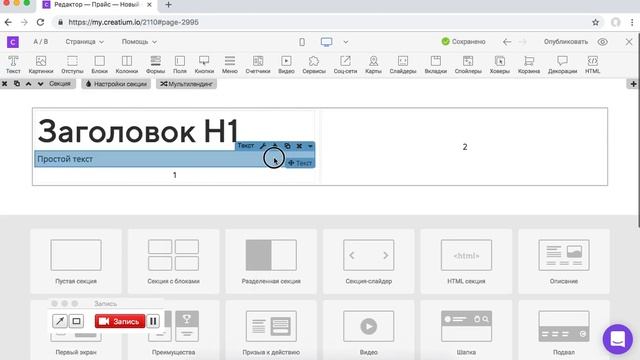This screenshot has width=640, height=360.
Task: Choose the Секция с блоками template
Action: pyautogui.click(x=173, y=261)
